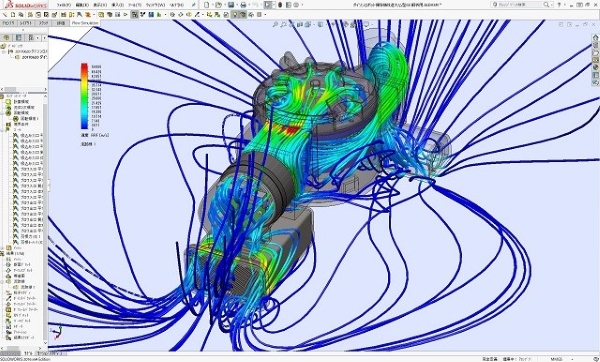Click the velocity color legend bar
This screenshot has height=362, width=600.
84,96
